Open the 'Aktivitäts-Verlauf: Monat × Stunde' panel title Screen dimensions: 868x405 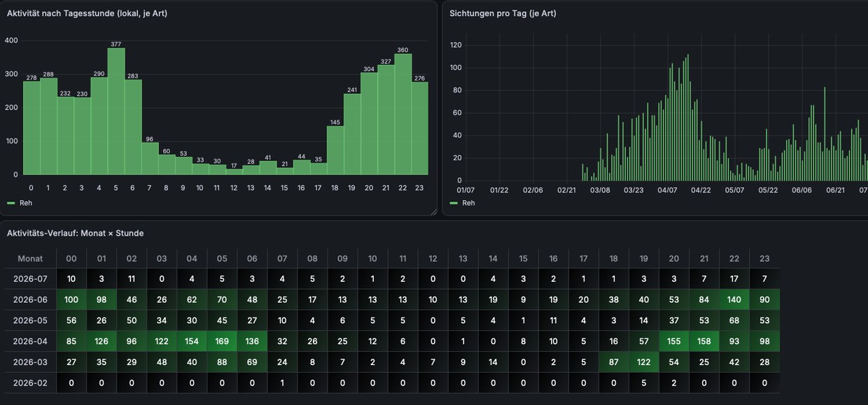[75, 233]
